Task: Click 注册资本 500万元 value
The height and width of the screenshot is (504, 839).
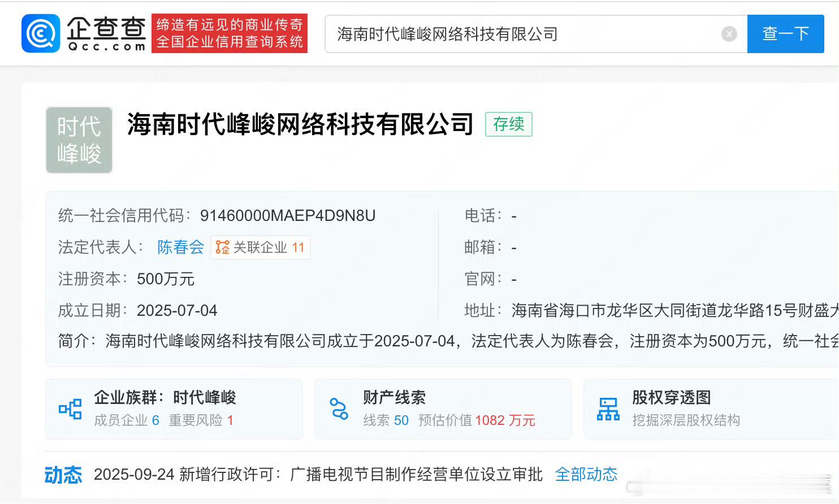Action: (x=166, y=279)
